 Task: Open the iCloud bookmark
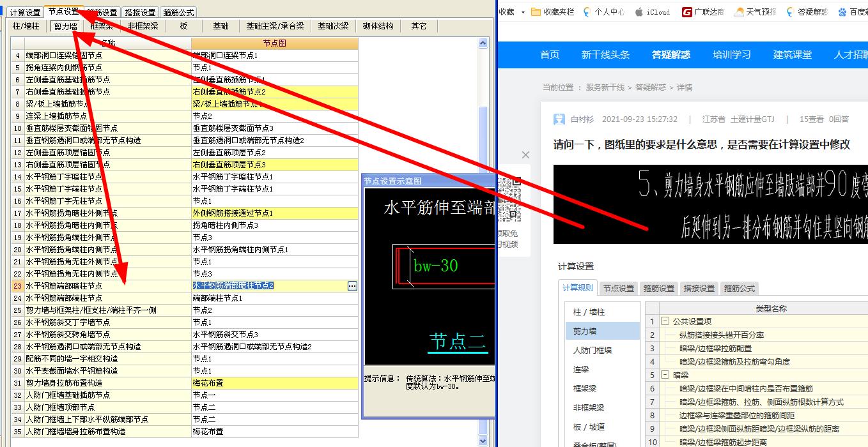[653, 11]
